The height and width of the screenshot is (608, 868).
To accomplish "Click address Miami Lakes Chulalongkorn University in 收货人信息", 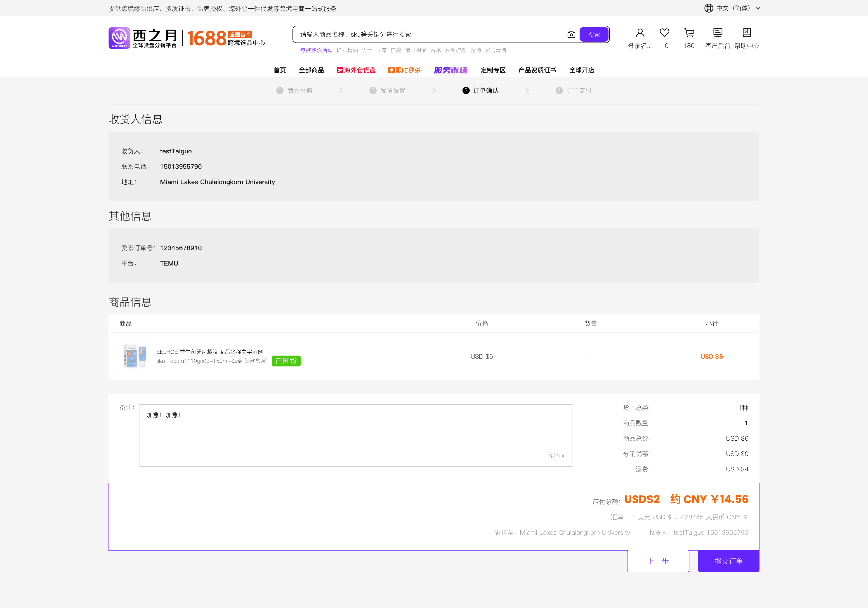I will coord(217,182).
